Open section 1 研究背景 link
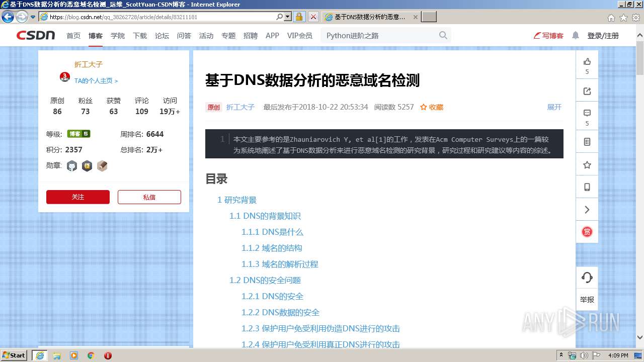Viewport: 644px width, 362px height. pyautogui.click(x=237, y=200)
